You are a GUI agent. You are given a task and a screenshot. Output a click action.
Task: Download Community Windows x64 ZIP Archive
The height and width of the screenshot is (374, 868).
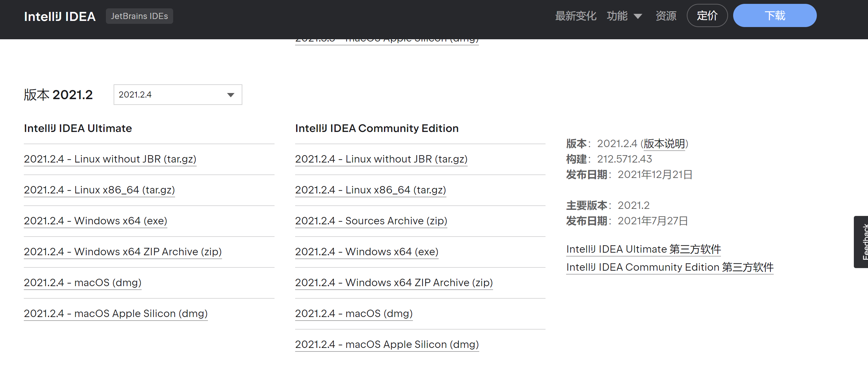pos(394,282)
